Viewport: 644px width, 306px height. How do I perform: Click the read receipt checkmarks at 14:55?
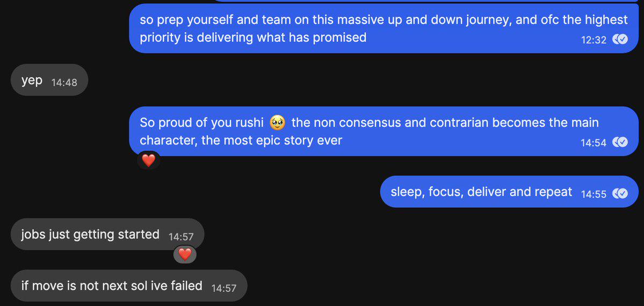(x=620, y=193)
